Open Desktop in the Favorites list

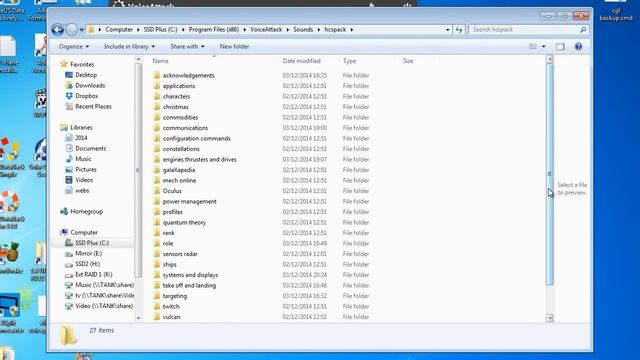(86, 75)
